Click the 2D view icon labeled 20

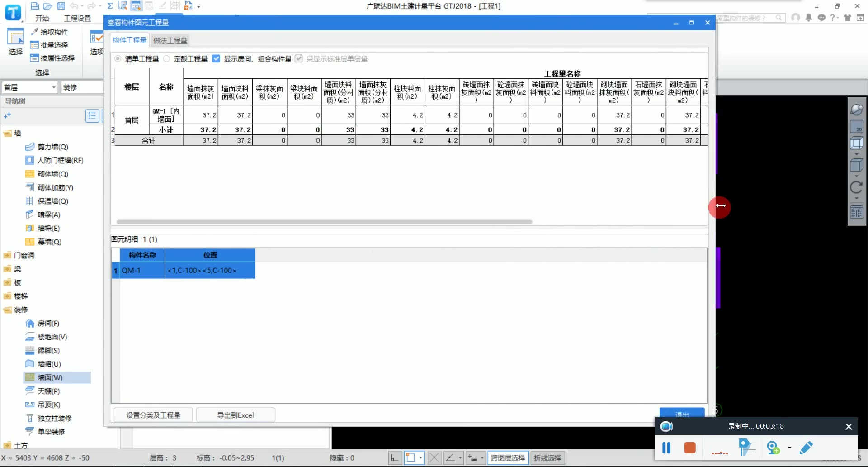coord(857,126)
